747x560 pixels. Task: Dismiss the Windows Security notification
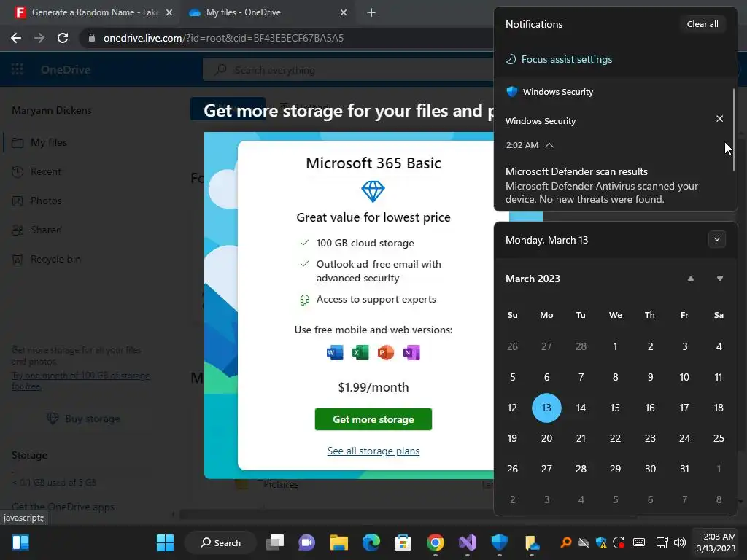click(719, 119)
